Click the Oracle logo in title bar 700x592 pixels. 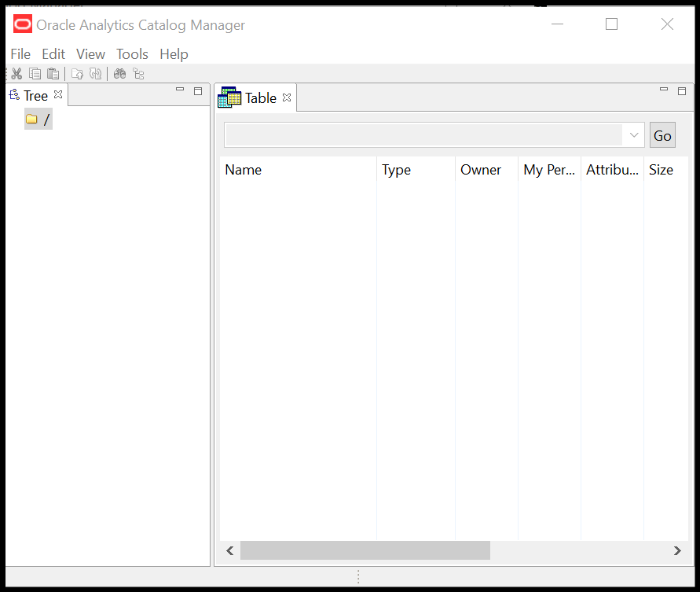[22, 24]
